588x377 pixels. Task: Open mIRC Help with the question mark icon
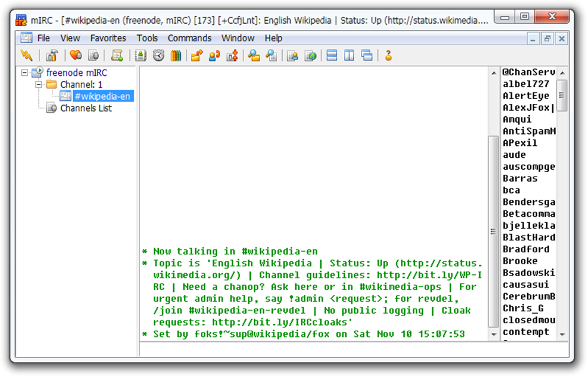coord(388,56)
